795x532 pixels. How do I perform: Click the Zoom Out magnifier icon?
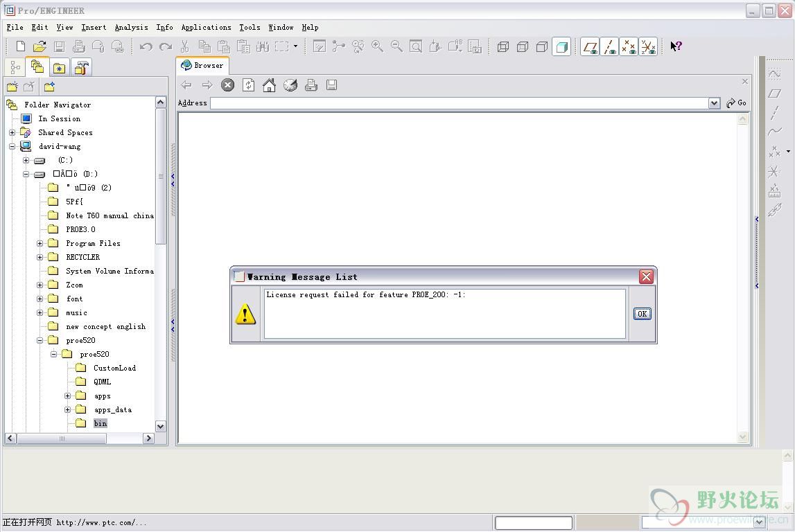(x=396, y=46)
